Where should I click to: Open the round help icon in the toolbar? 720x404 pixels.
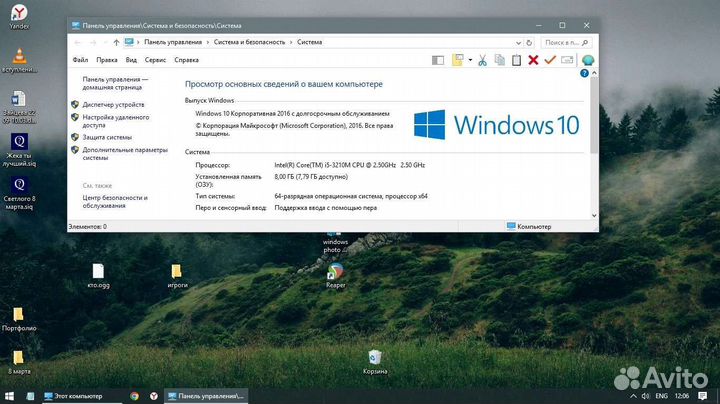(589, 60)
